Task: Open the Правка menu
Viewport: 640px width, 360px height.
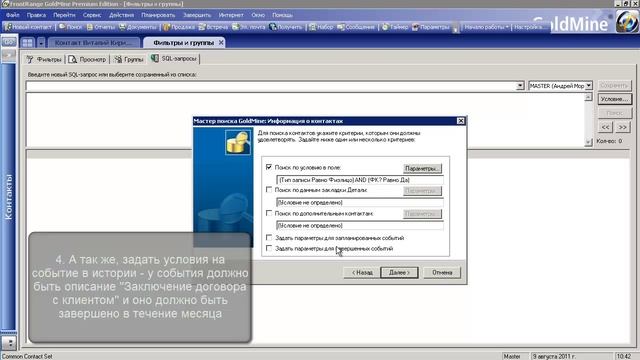Action: pos(36,15)
